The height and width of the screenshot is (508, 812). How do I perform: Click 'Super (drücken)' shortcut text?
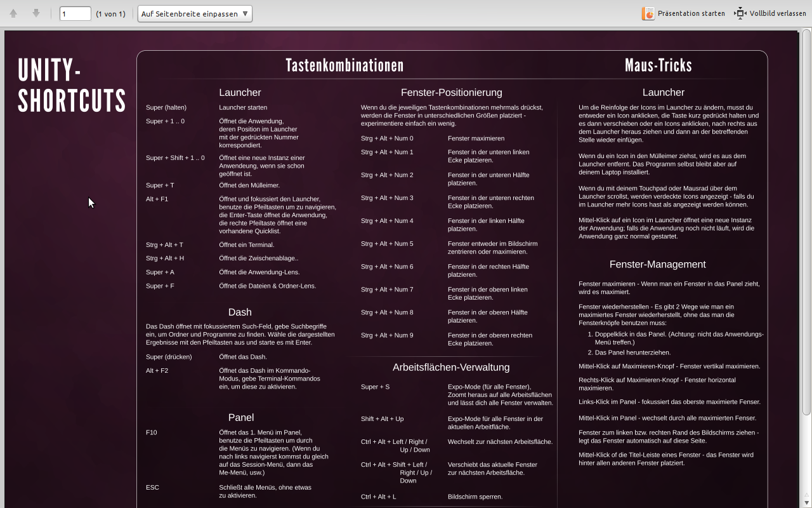click(169, 357)
